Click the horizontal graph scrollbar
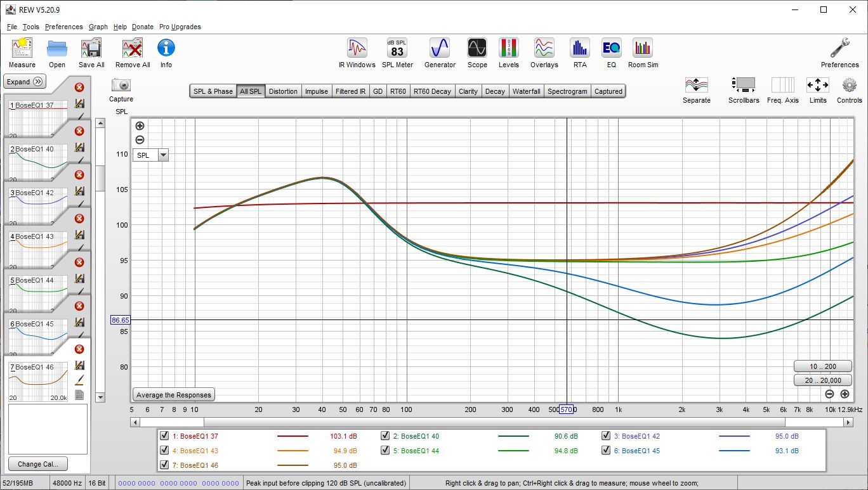Screen dimensions: 868x490 (494, 422)
